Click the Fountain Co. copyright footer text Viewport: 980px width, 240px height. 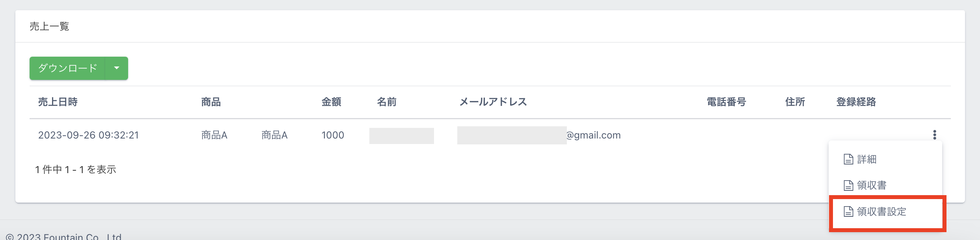64,236
